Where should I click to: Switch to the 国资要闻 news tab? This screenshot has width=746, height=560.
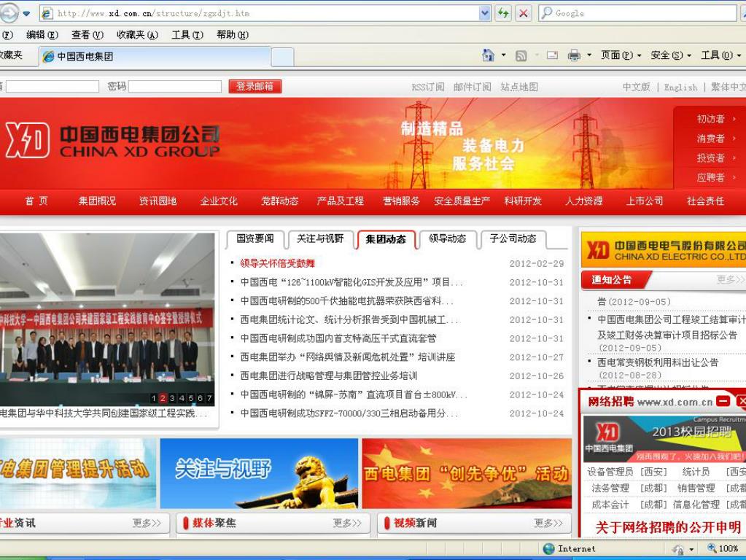pos(255,239)
